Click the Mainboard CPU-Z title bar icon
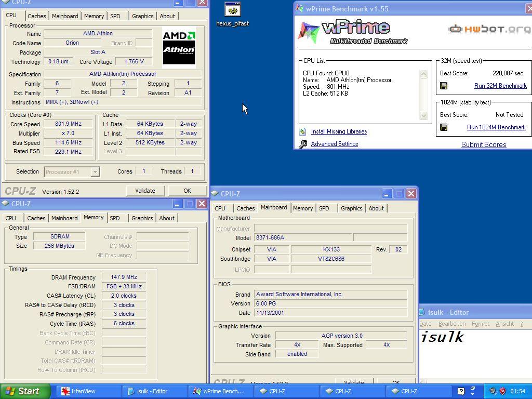Viewport: 532px width, 399px height. coord(215,193)
